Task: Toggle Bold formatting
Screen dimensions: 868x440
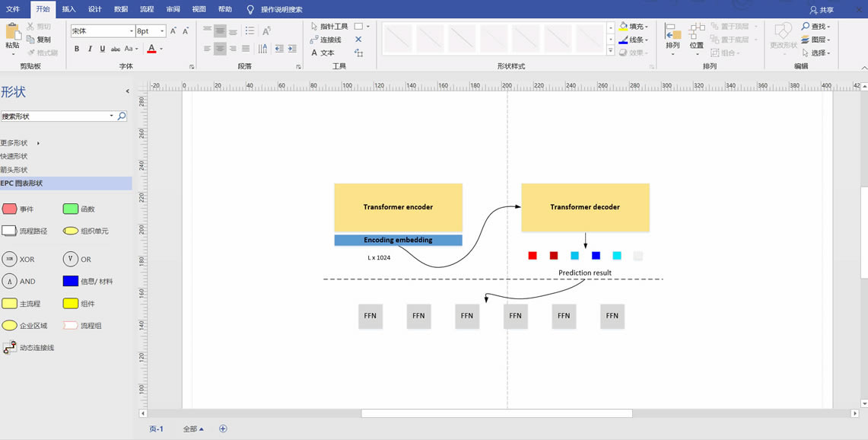Action: point(77,49)
